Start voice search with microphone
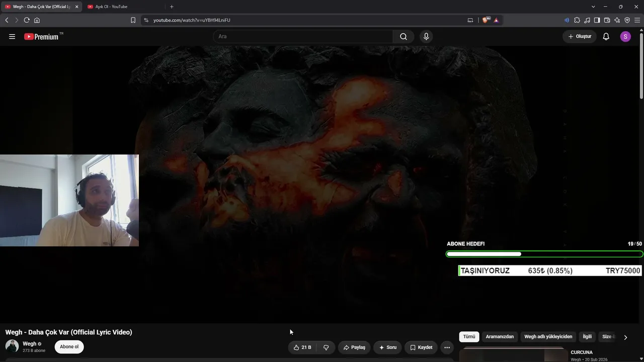Image resolution: width=644 pixels, height=362 pixels. point(426,37)
